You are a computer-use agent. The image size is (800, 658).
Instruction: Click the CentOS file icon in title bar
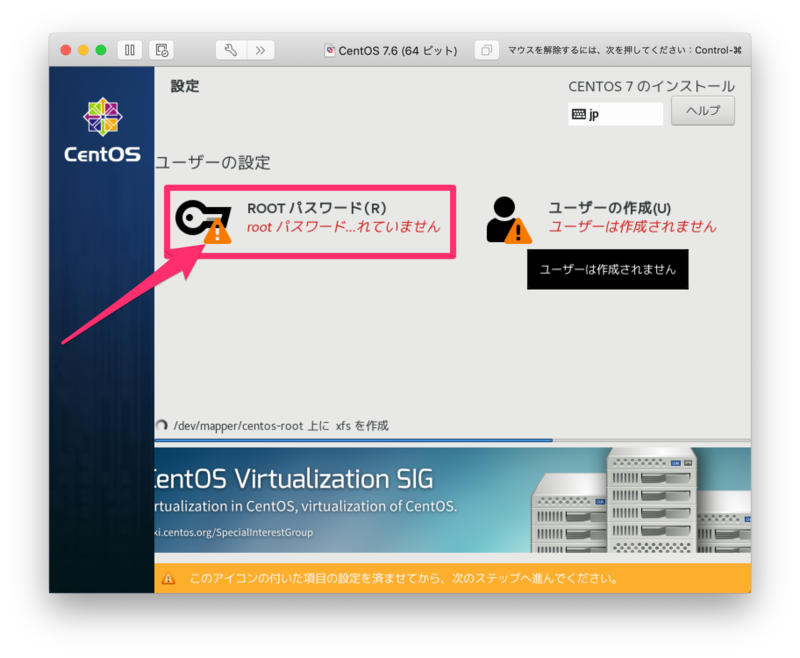tap(330, 50)
